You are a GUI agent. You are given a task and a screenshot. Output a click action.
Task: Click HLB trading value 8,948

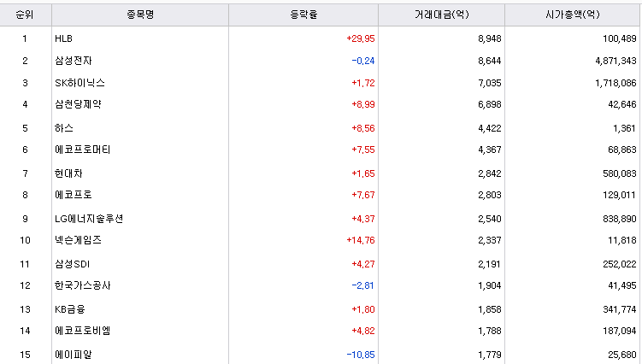[490, 38]
